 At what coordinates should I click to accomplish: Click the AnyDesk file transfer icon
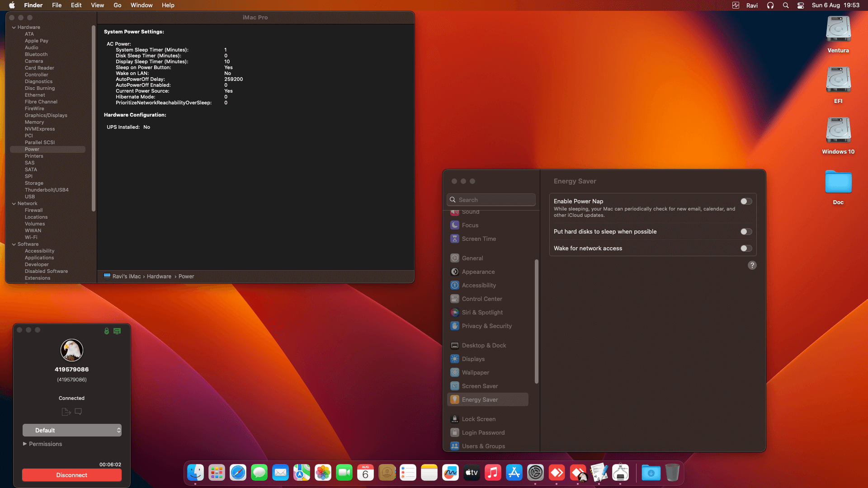pos(66,412)
